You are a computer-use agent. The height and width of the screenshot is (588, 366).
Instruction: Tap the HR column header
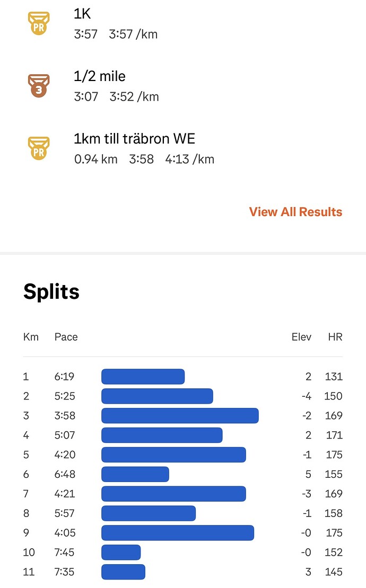(x=335, y=337)
